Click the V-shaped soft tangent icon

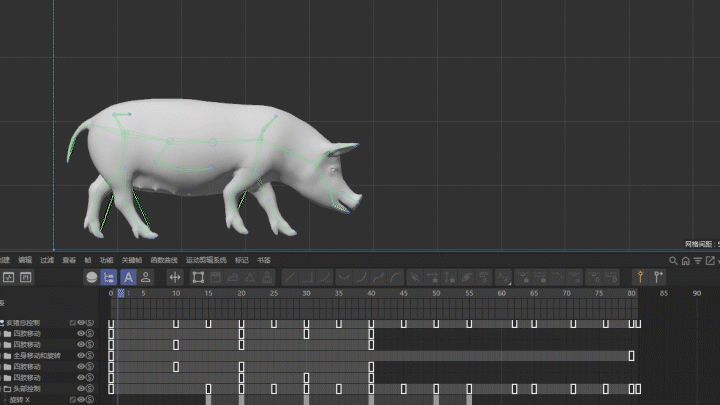pos(344,277)
